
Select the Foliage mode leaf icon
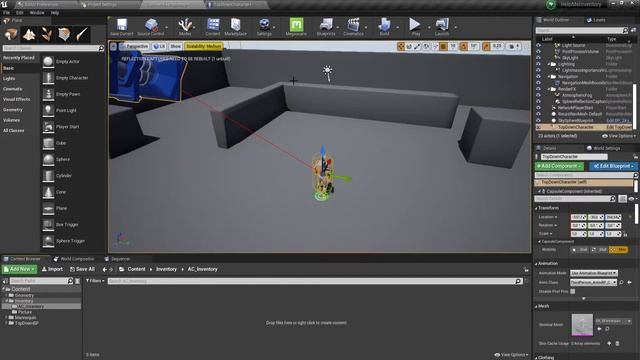click(47, 34)
